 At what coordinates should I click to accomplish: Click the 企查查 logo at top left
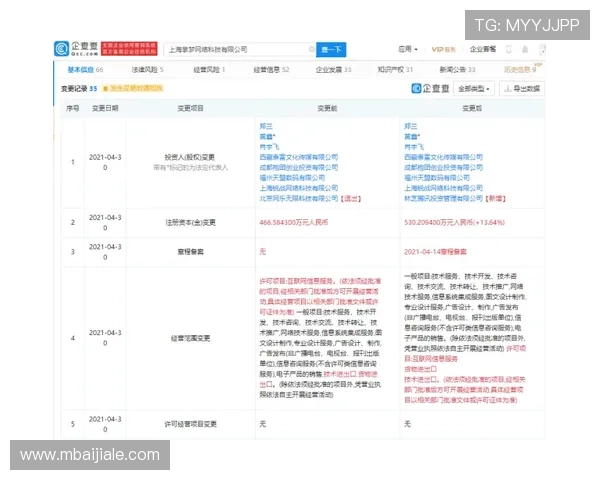click(76, 49)
